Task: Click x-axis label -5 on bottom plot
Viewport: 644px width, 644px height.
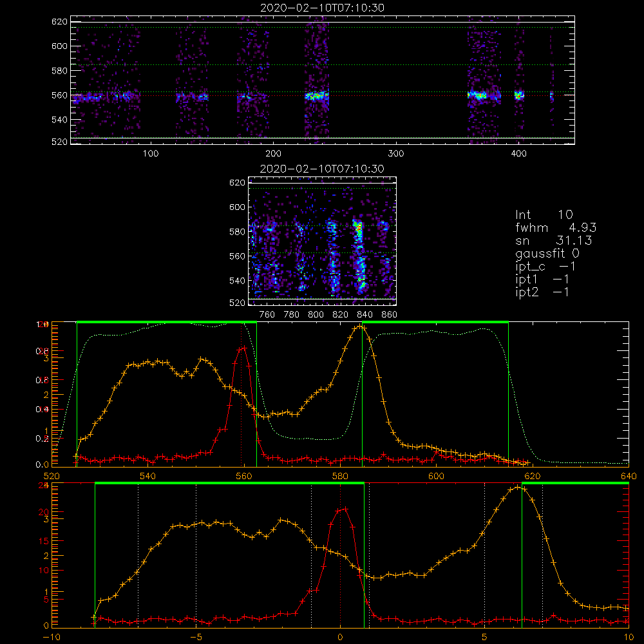Action: 196,638
